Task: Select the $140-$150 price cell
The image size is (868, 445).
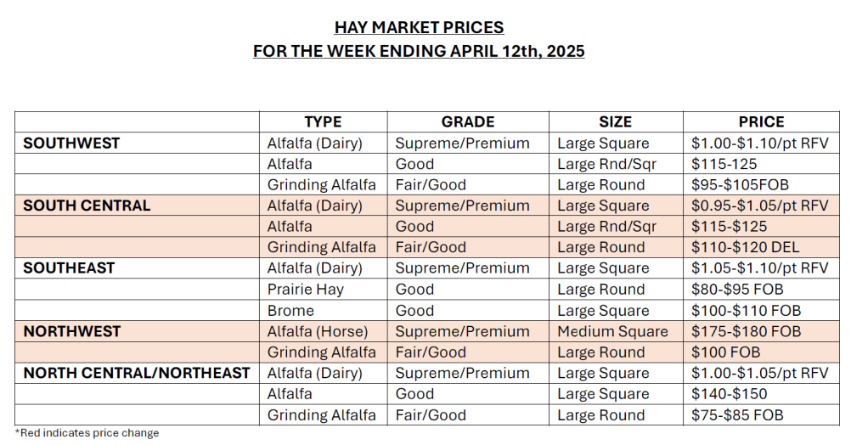Action: 730,394
